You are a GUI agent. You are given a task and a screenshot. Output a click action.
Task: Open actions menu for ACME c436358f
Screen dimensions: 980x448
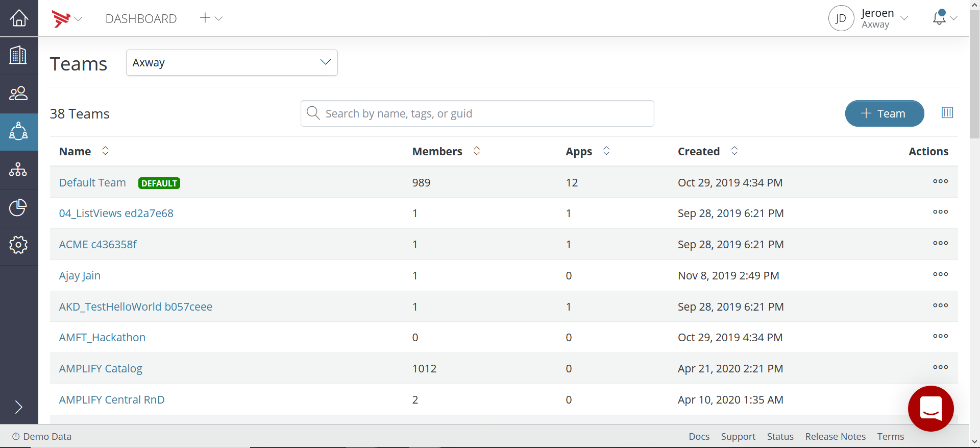(x=940, y=243)
